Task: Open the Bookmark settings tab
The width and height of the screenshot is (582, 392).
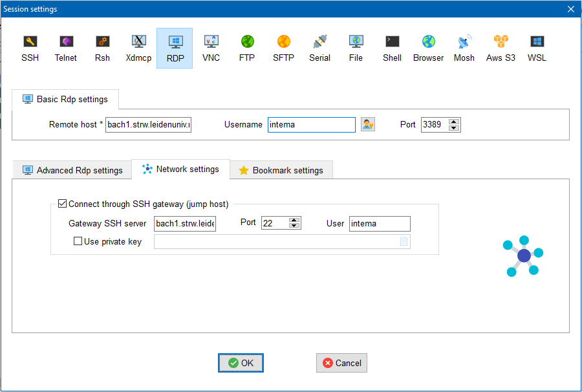Action: (281, 170)
